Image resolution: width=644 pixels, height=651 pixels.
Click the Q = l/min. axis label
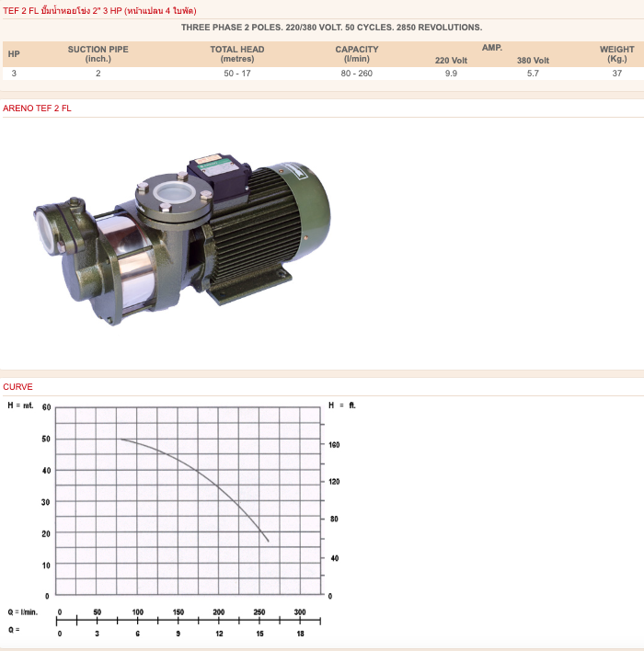[x=22, y=612]
